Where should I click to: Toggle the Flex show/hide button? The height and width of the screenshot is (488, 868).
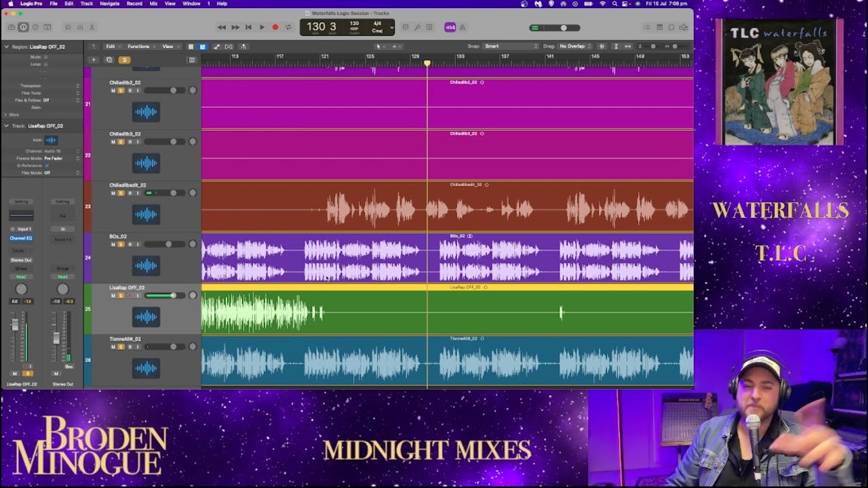tap(229, 46)
